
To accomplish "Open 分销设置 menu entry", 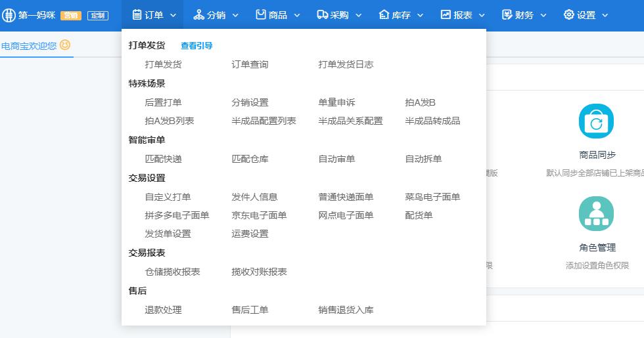I will [x=250, y=102].
